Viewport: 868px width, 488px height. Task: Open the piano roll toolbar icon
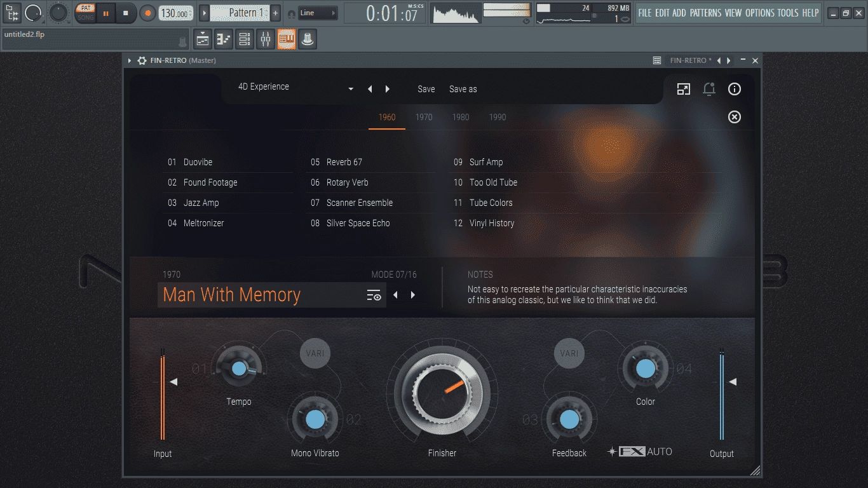(x=224, y=39)
